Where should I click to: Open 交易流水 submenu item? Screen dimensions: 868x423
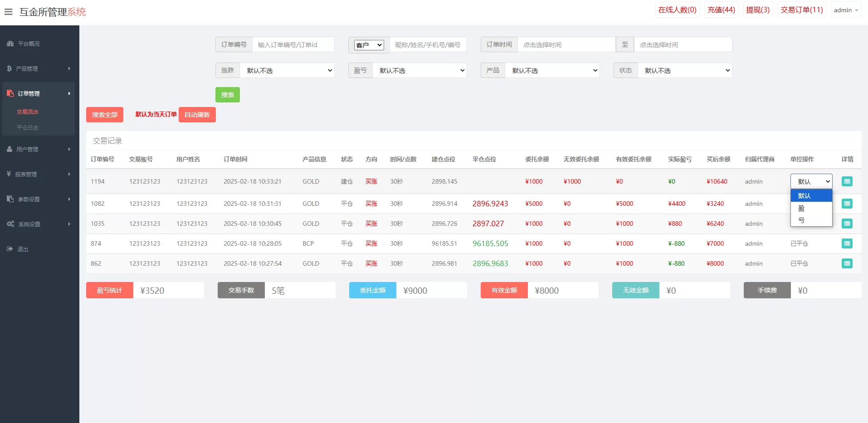28,112
